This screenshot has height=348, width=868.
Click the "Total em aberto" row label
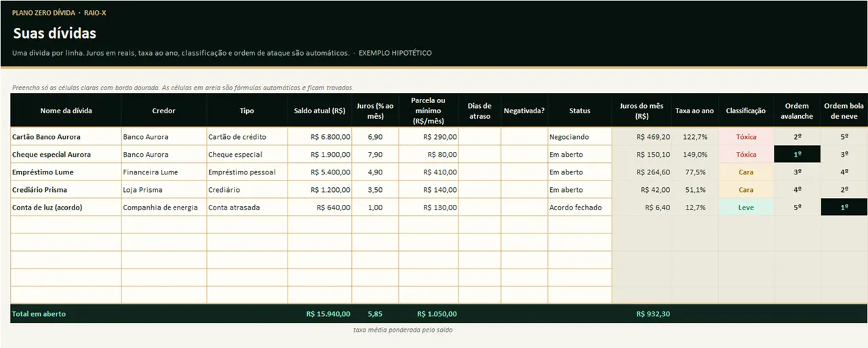39,313
